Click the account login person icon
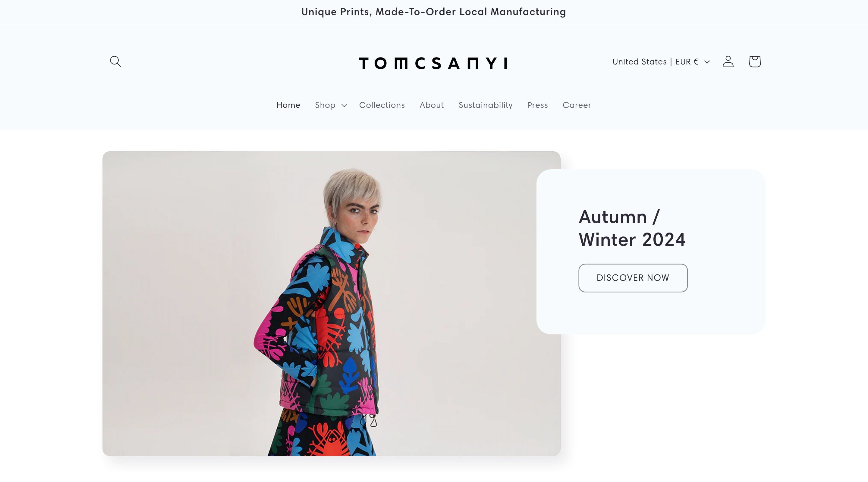The height and width of the screenshot is (482, 868). click(x=728, y=62)
